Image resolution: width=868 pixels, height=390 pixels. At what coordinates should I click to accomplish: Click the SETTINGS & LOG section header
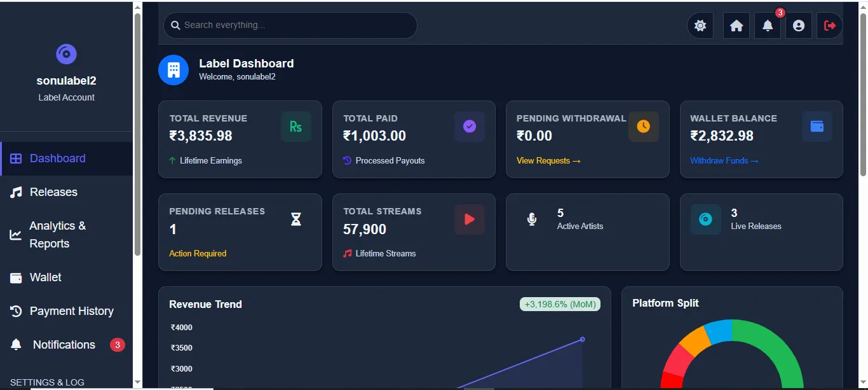[47, 382]
